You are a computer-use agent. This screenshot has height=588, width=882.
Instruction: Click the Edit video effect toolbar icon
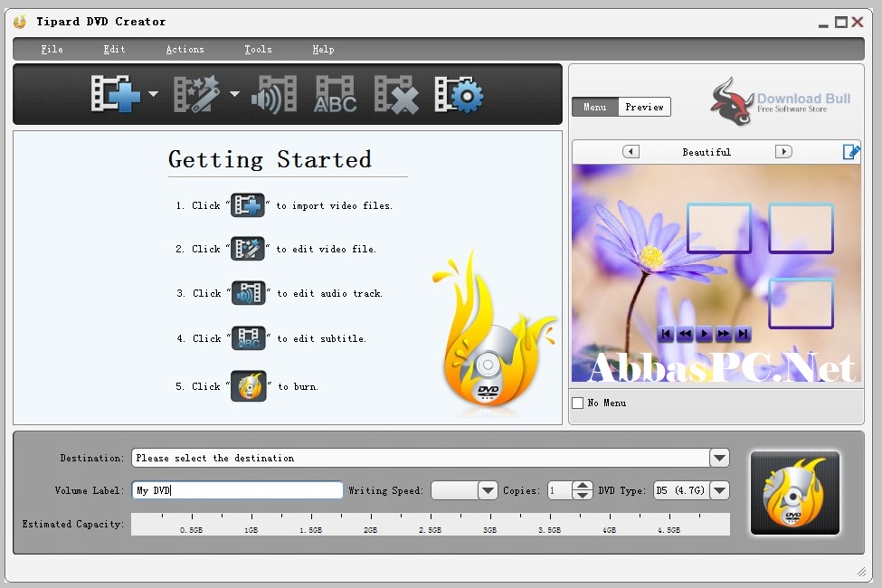(x=196, y=94)
